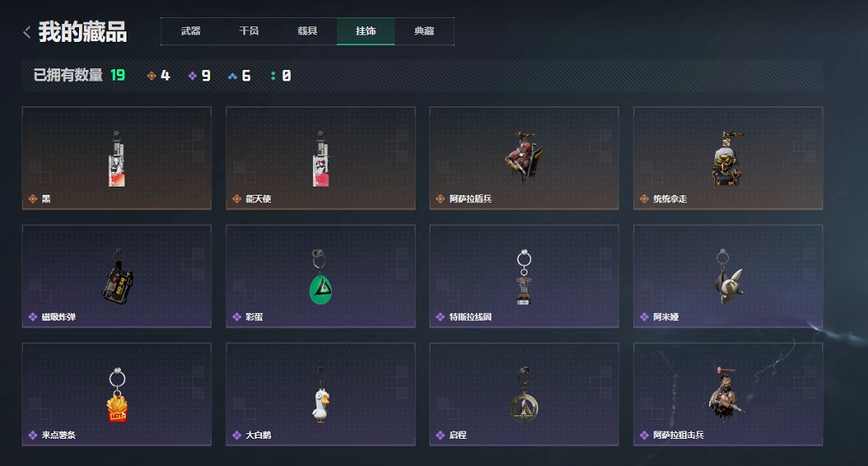Screen dimensions: 868x466
Task: Open the 载具 tab
Action: (307, 31)
